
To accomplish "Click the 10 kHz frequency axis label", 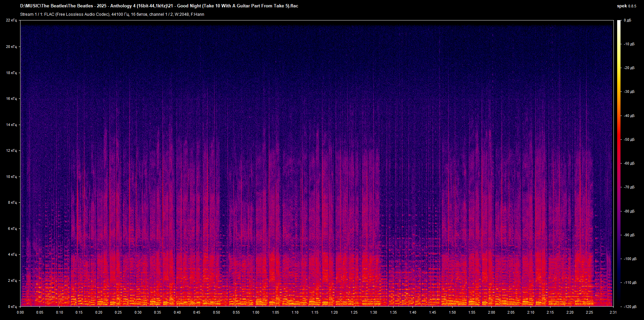I will 11,177.
